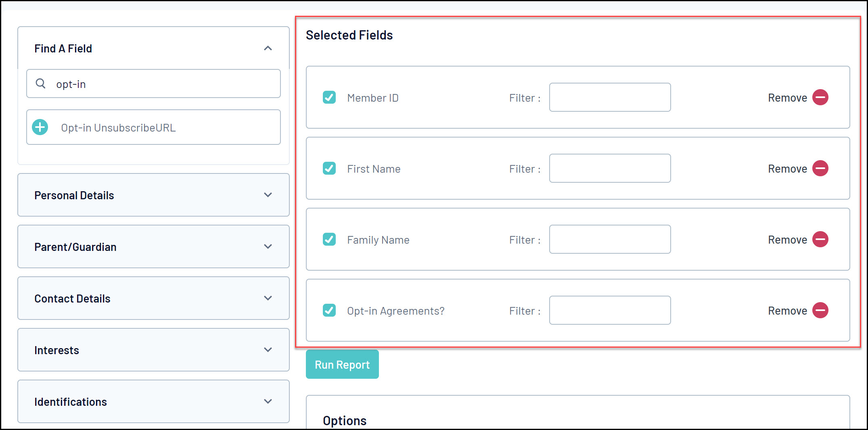Add the Opt-in UnsubscribeURL field with plus icon
The width and height of the screenshot is (868, 430).
(40, 127)
